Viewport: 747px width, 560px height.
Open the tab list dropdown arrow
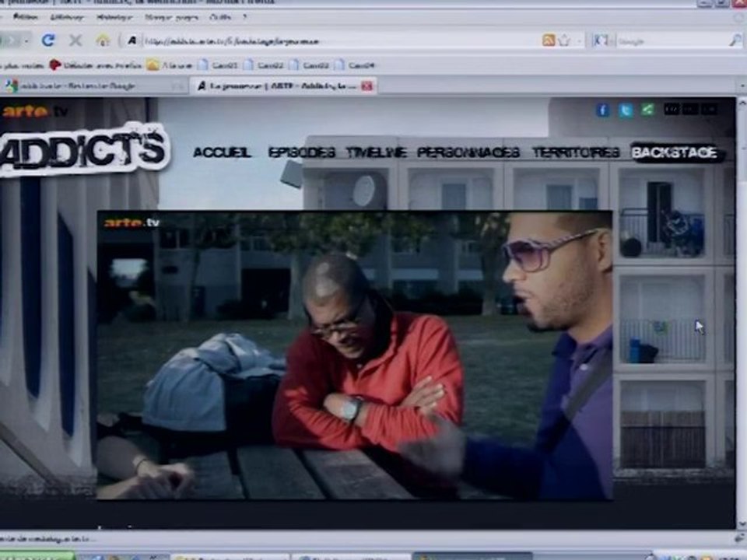click(742, 86)
